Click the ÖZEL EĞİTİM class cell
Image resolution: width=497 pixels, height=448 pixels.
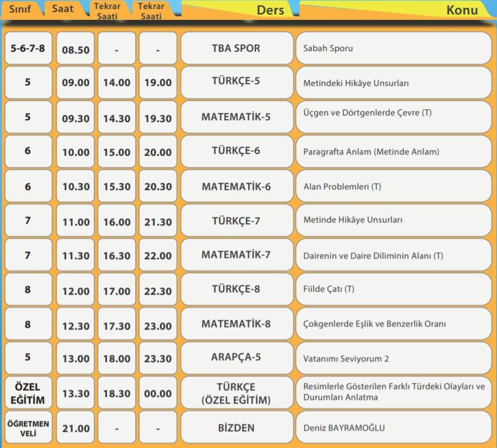click(28, 393)
